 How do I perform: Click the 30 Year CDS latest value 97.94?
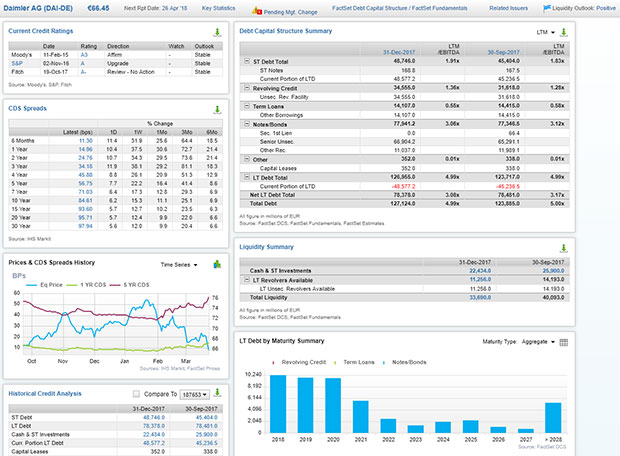[x=85, y=226]
